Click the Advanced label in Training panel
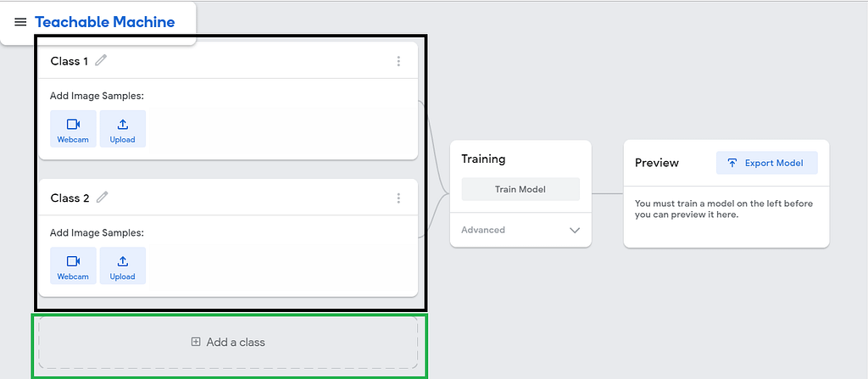This screenshot has width=868, height=379. coord(483,230)
